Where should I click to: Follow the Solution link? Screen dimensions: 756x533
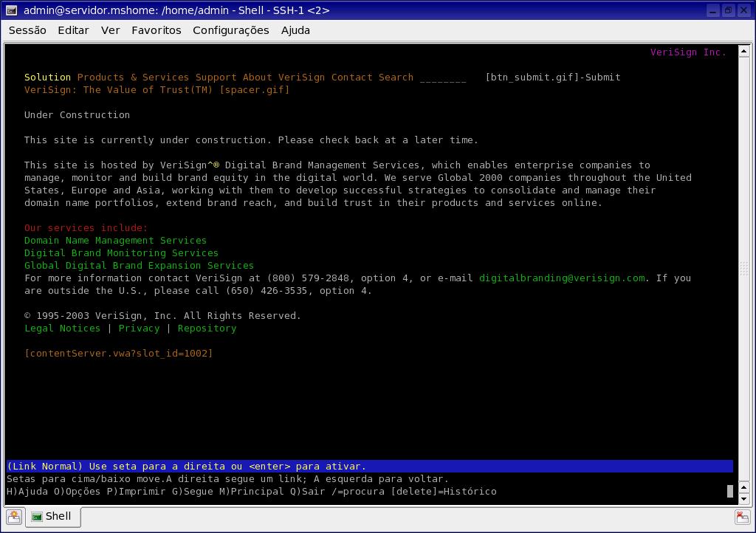pyautogui.click(x=47, y=77)
